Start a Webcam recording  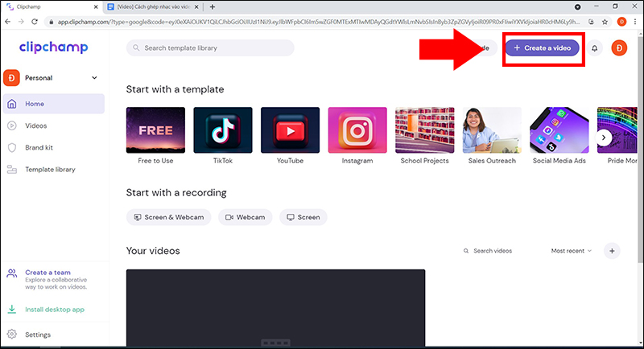tap(246, 217)
